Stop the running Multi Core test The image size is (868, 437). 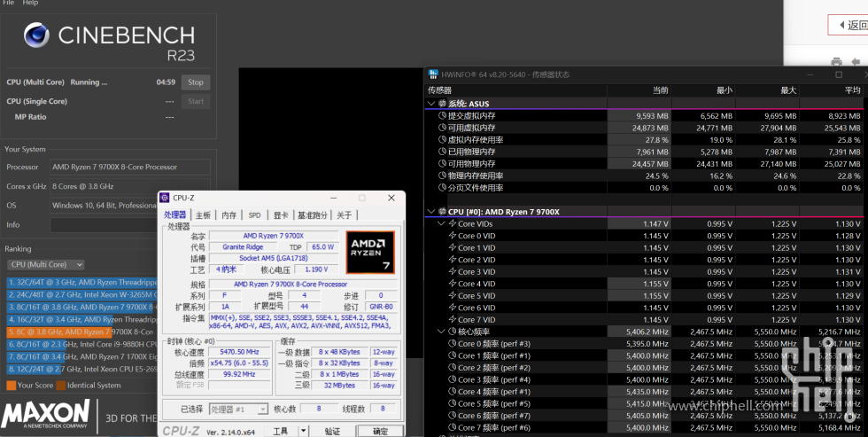[196, 82]
